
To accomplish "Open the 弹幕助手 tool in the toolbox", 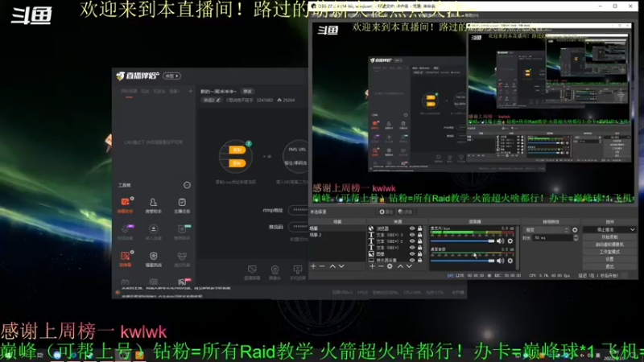I will (126, 205).
